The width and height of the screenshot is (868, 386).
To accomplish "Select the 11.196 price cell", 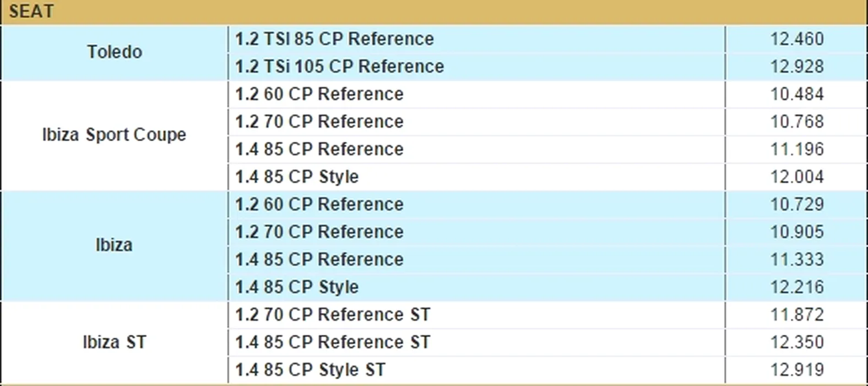I will click(x=796, y=149).
